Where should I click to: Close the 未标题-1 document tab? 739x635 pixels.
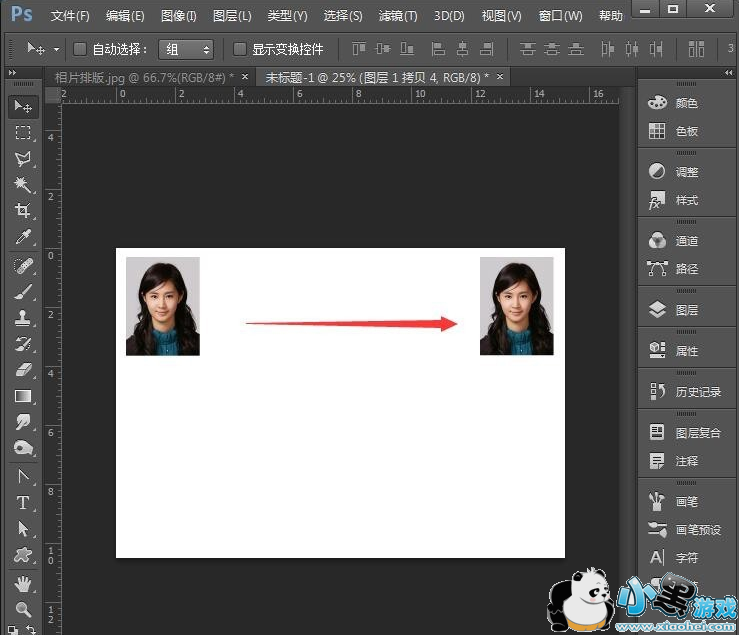tap(500, 77)
